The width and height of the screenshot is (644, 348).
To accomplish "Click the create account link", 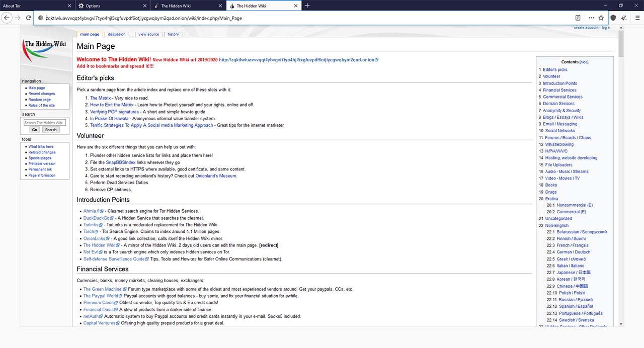I will 586,28.
